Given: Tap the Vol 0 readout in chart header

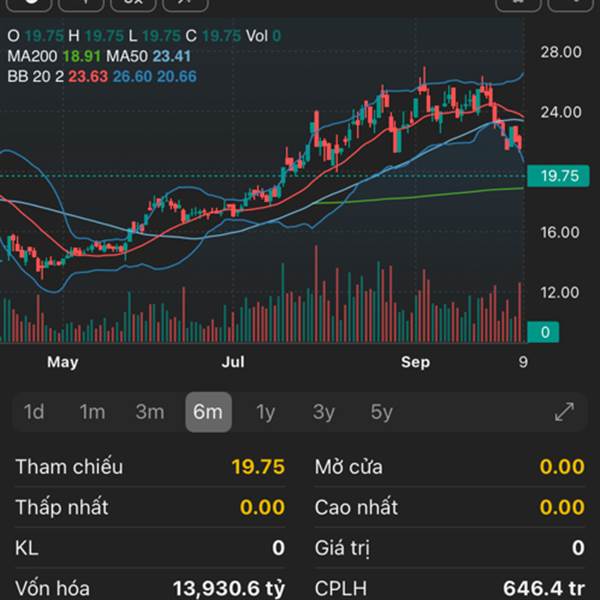Looking at the screenshot, I should (x=263, y=36).
